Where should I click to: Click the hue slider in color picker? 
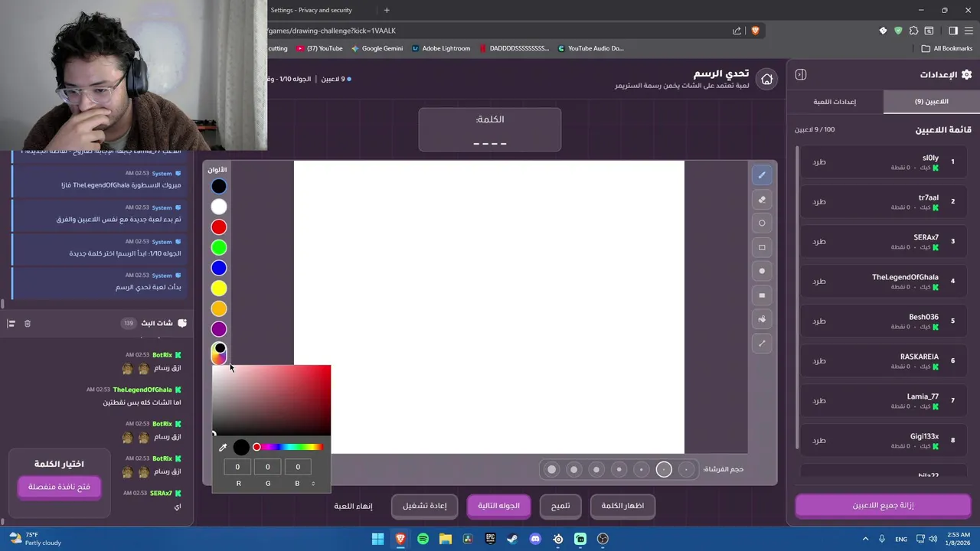(x=288, y=447)
